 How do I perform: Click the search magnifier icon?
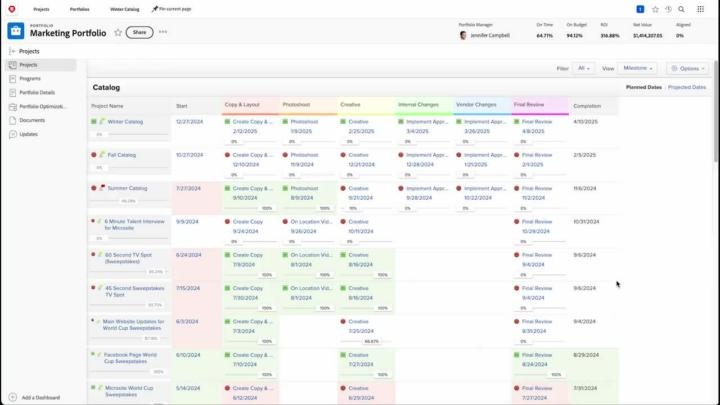pyautogui.click(x=681, y=9)
